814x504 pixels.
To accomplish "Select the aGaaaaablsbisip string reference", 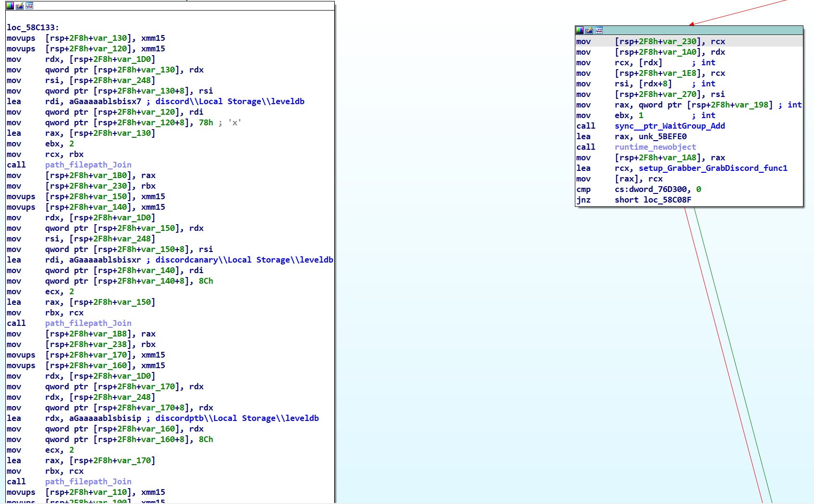I will coord(105,418).
